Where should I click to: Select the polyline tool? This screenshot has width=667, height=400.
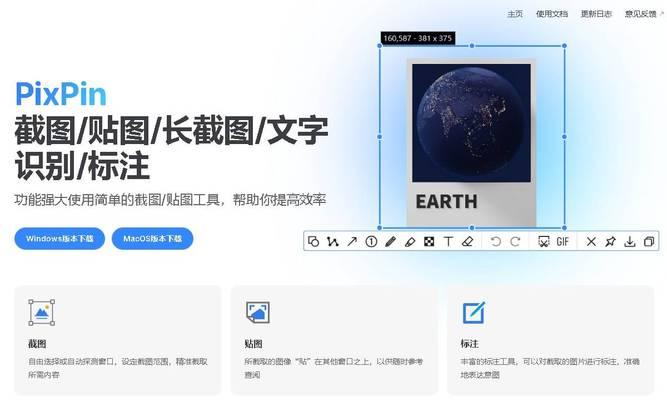(333, 242)
